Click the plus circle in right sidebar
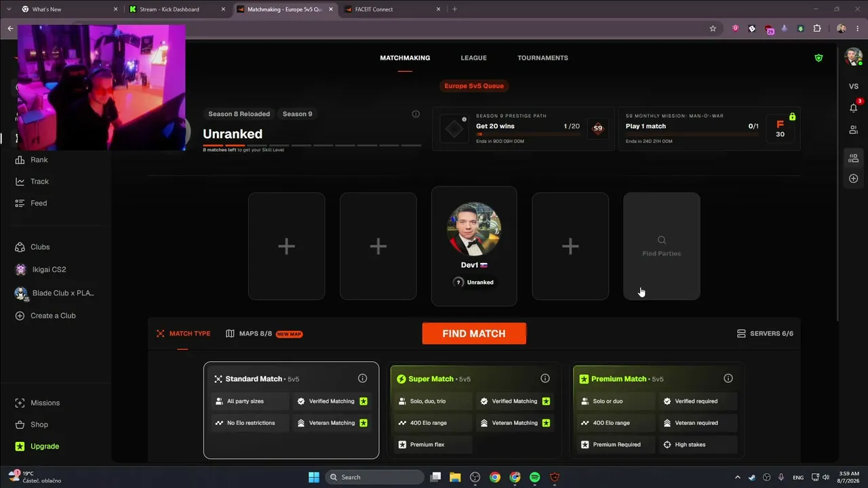The height and width of the screenshot is (488, 868). (854, 179)
